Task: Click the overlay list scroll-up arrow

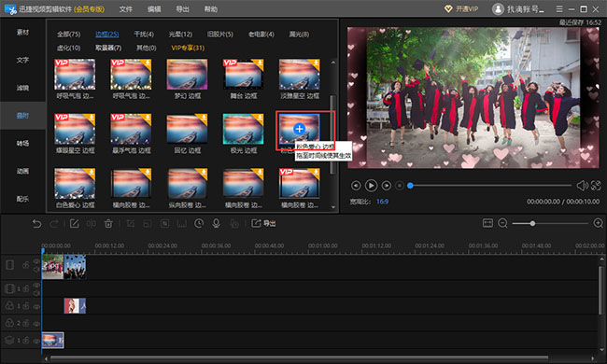Action: pos(333,63)
